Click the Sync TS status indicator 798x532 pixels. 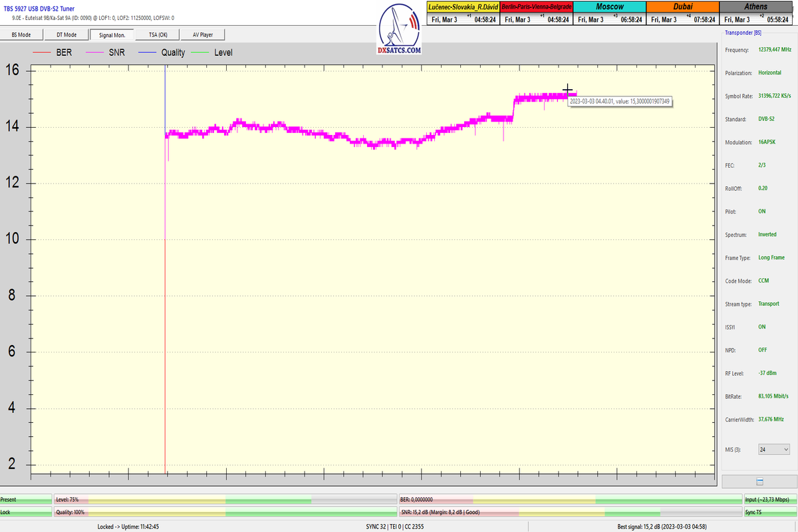click(x=769, y=512)
